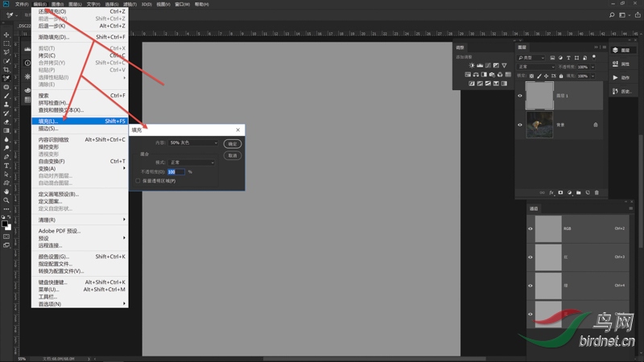This screenshot has height=362, width=644.
Task: Enable the 保留透明区域 checkbox
Action: (138, 181)
